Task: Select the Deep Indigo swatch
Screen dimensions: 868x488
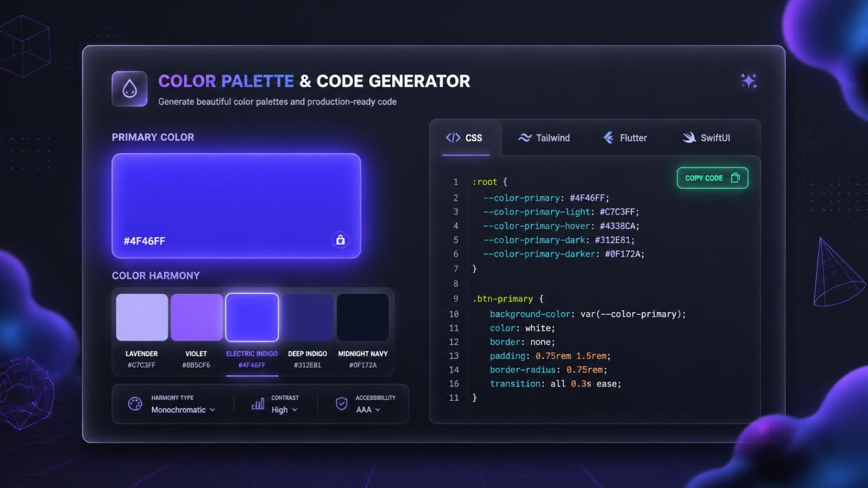Action: click(x=308, y=318)
